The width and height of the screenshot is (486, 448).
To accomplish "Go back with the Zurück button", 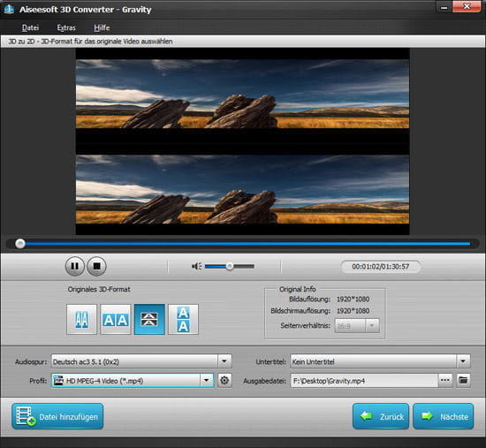I will [x=381, y=416].
